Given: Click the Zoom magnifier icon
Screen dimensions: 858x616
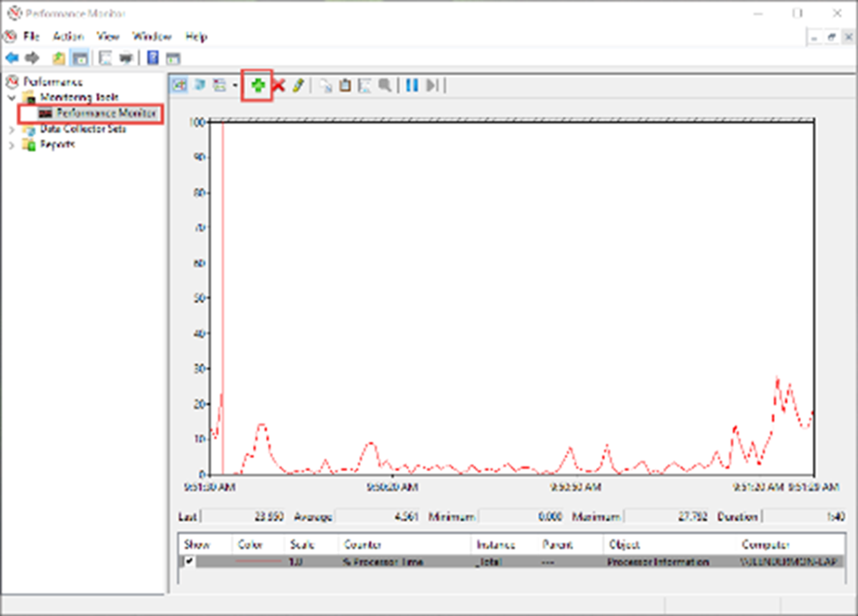Looking at the screenshot, I should point(385,85).
